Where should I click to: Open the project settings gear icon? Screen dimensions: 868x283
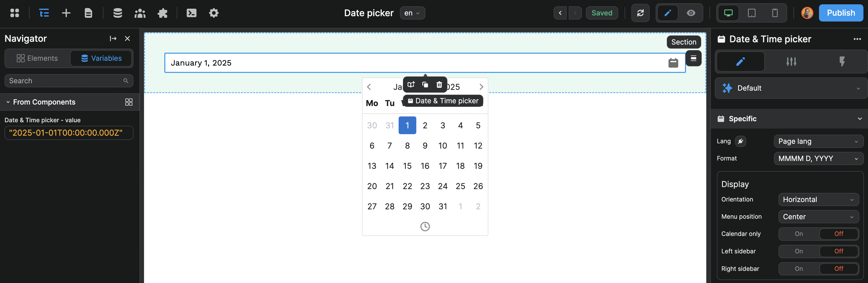[x=213, y=13]
